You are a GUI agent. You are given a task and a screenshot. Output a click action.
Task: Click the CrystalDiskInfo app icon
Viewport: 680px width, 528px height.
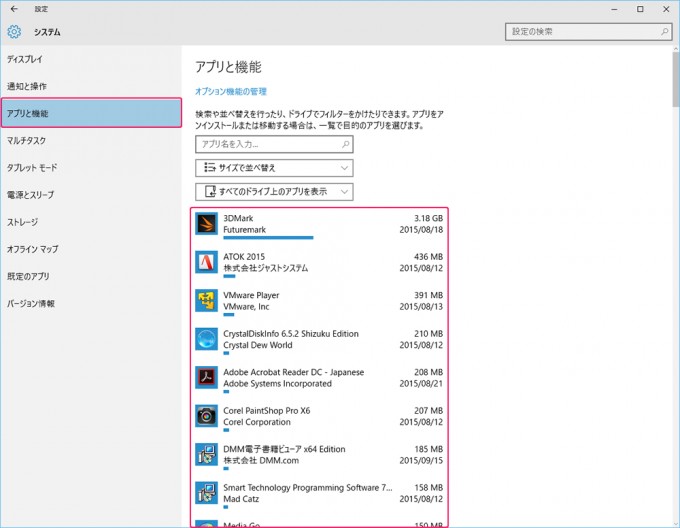[x=206, y=339]
